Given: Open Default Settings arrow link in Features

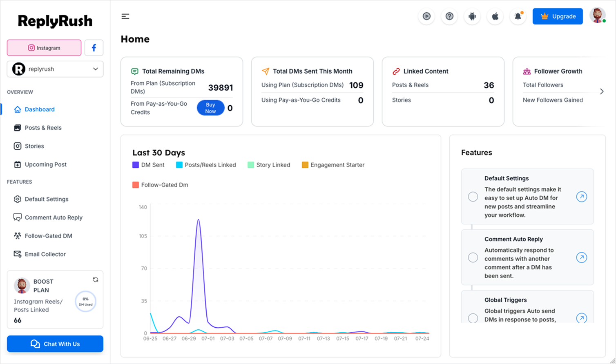Looking at the screenshot, I should click(581, 197).
